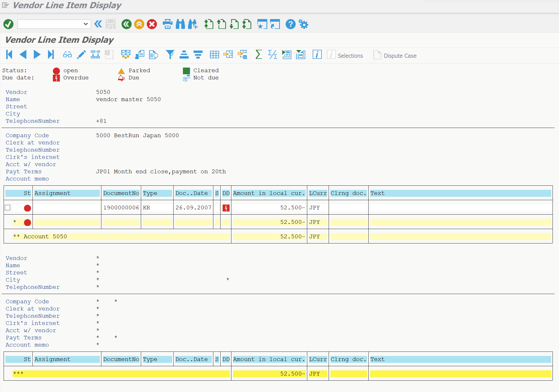Open the filter icon to set a filter
This screenshot has height=392, width=559.
[170, 55]
